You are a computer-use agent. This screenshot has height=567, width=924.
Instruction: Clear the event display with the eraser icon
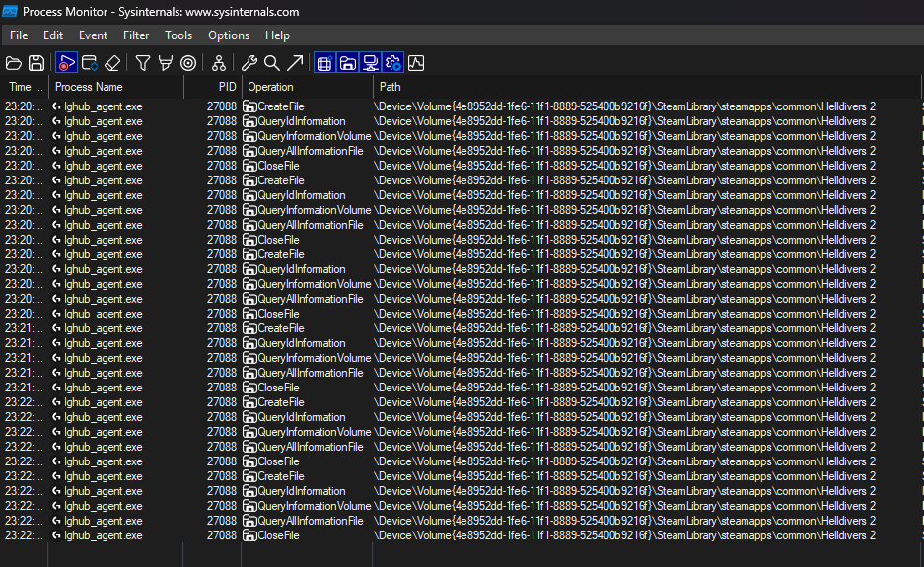coord(112,63)
